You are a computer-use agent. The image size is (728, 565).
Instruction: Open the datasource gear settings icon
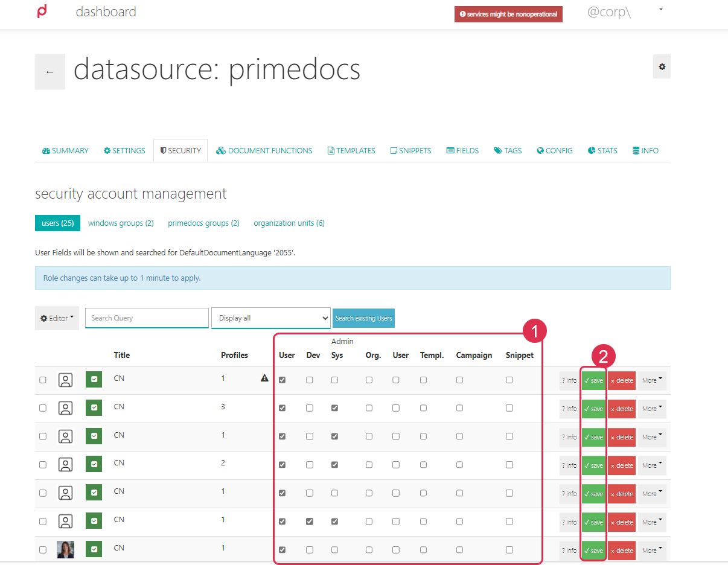[x=662, y=66]
